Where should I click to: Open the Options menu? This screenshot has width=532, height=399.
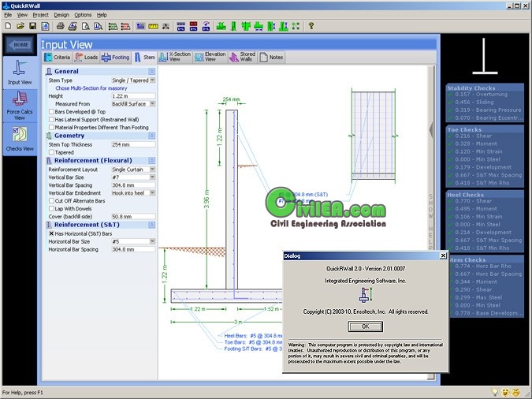(x=83, y=15)
